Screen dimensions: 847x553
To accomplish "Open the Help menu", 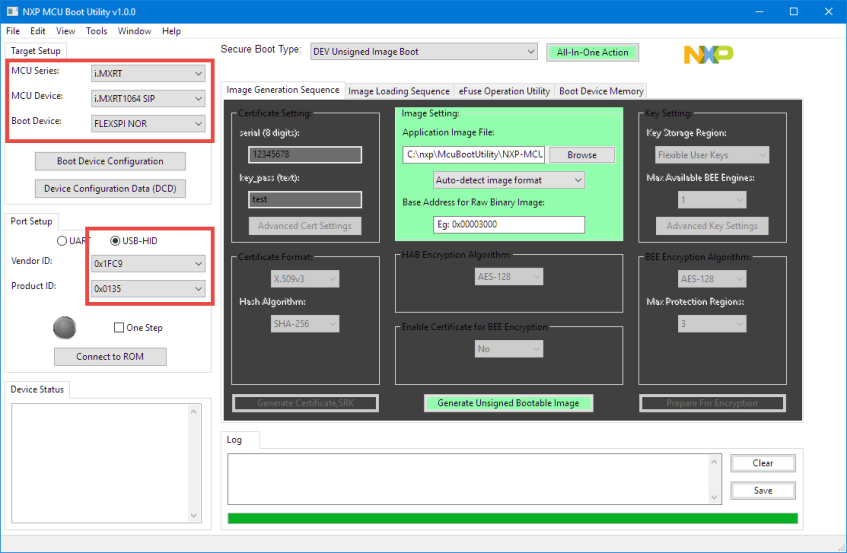I will coord(171,31).
